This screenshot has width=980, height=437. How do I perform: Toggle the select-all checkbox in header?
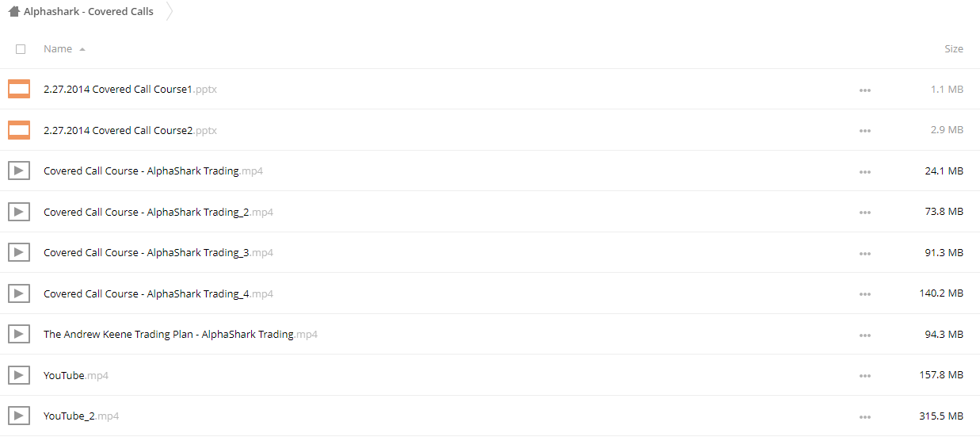pos(21,49)
